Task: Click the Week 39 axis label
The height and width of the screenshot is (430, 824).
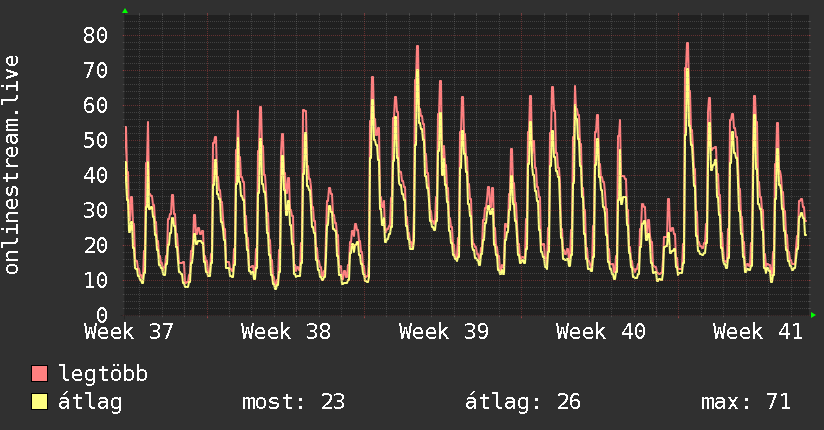Action: point(444,332)
